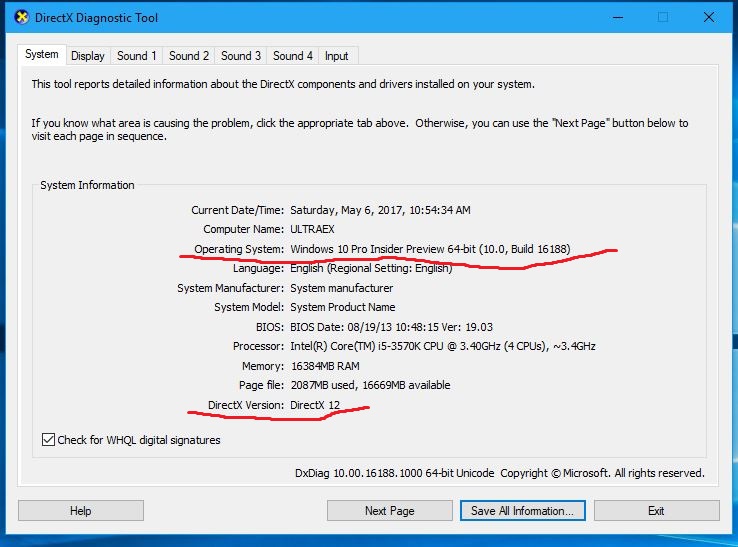
Task: Click the Exit button
Action: click(x=657, y=511)
